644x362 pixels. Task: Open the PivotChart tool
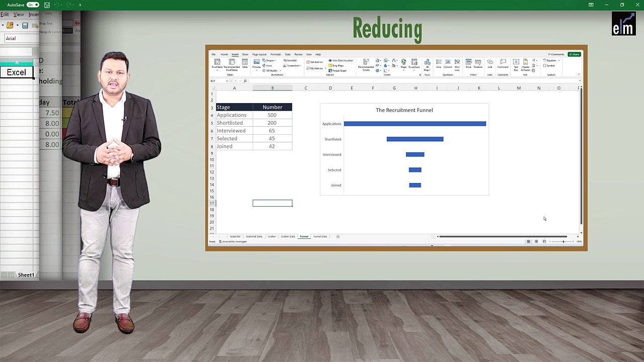414,64
